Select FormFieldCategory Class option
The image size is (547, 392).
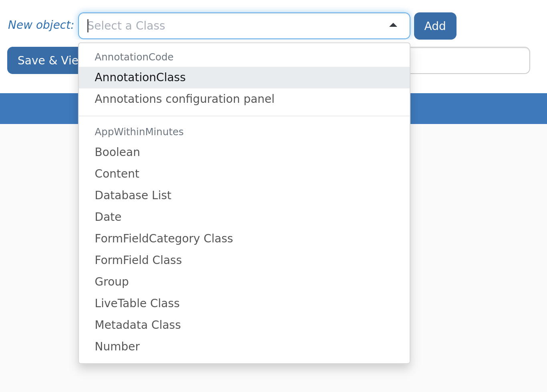(244, 239)
